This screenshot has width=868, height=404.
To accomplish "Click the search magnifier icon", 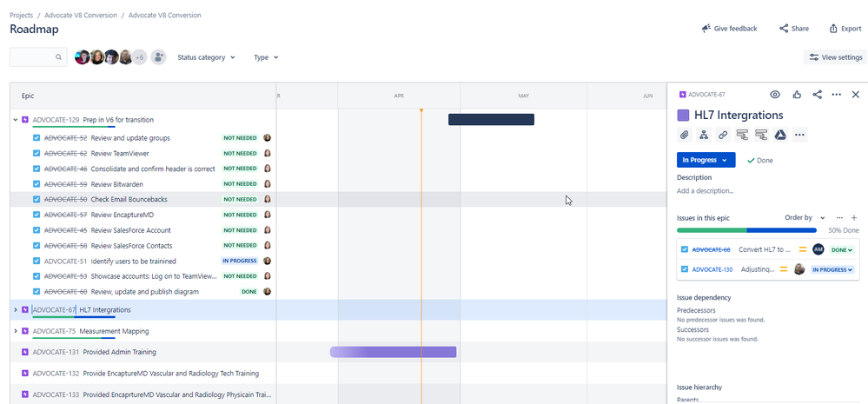I will coord(59,57).
